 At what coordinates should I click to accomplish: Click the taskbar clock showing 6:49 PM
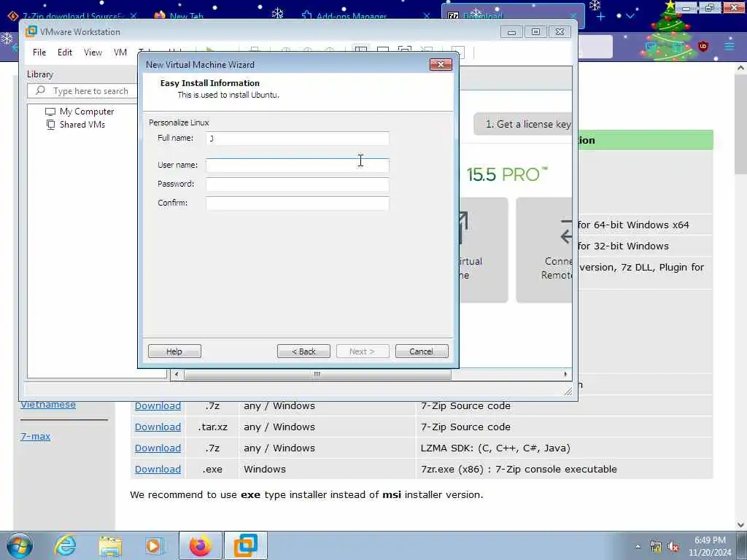(x=710, y=546)
